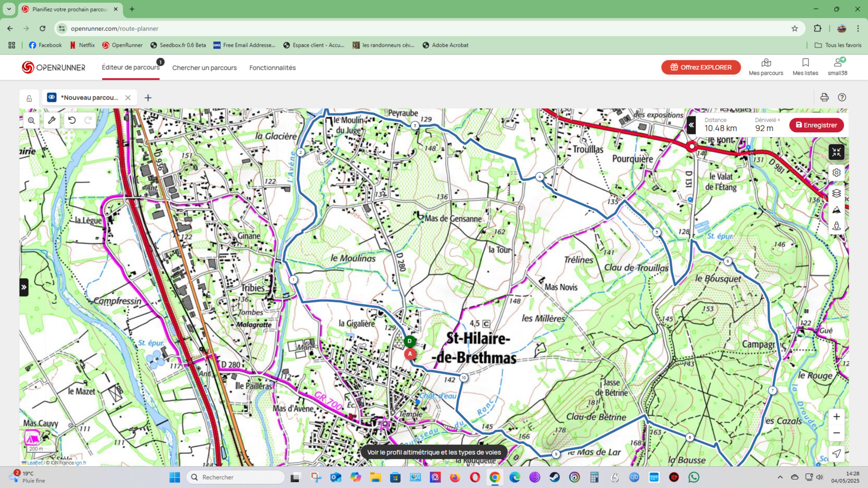The height and width of the screenshot is (488, 868).
Task: Click the Offrez EXPLORER button
Action: coord(700,67)
